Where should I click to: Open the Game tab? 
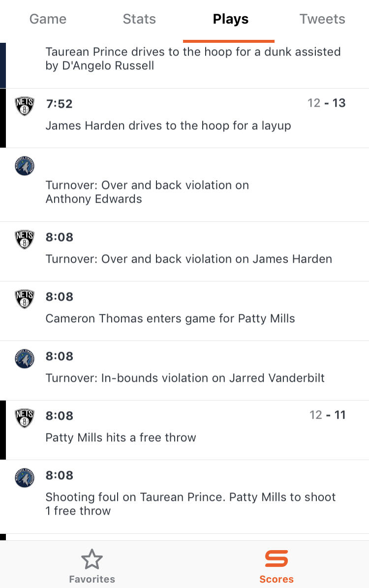click(x=48, y=19)
